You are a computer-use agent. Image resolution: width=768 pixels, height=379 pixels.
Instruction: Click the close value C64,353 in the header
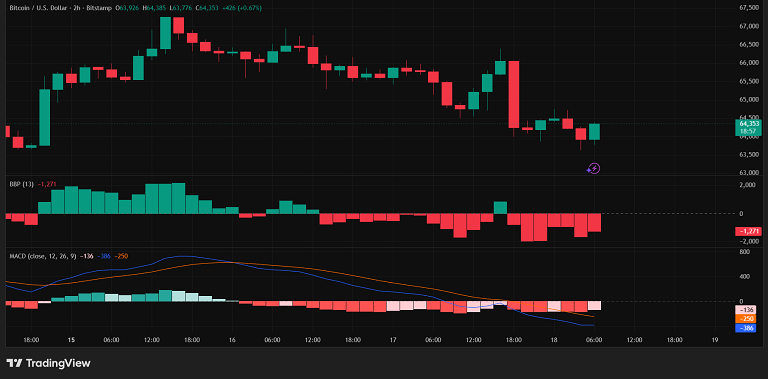[x=206, y=8]
